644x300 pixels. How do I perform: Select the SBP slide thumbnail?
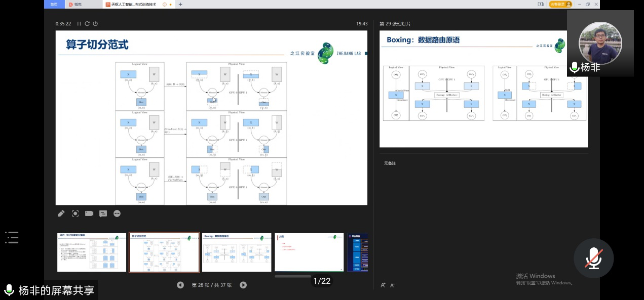point(92,252)
